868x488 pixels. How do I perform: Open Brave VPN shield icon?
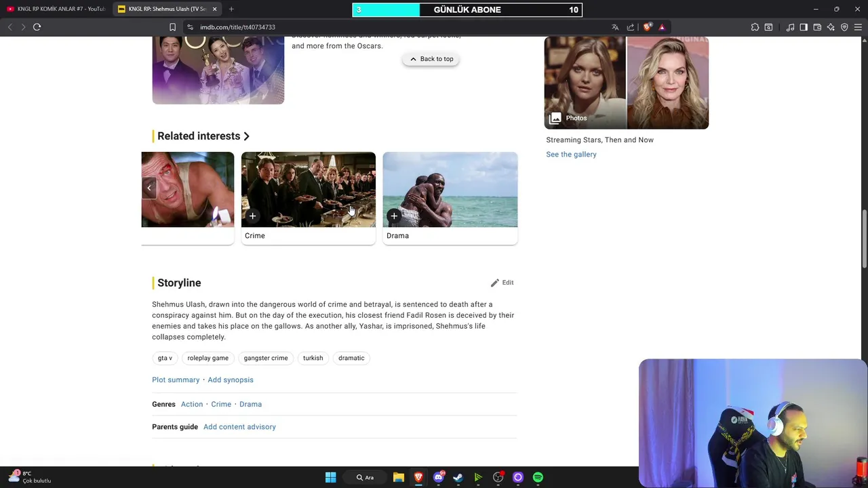(844, 27)
